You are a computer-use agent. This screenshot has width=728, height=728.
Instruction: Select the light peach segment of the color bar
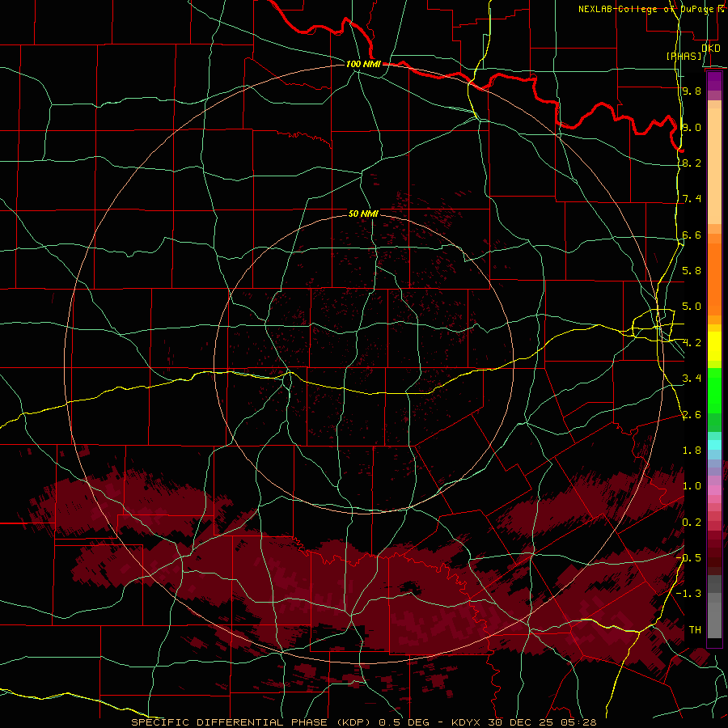click(714, 167)
